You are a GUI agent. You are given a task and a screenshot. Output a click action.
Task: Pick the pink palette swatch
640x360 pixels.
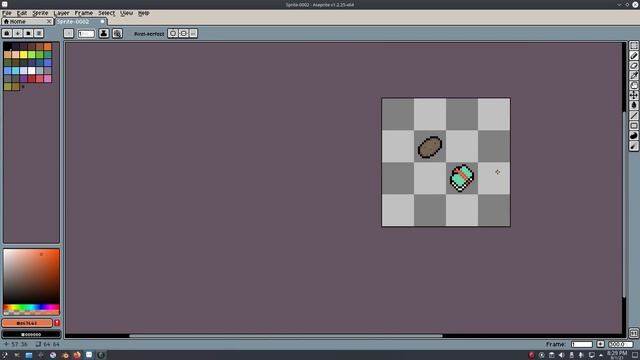[x=47, y=79]
